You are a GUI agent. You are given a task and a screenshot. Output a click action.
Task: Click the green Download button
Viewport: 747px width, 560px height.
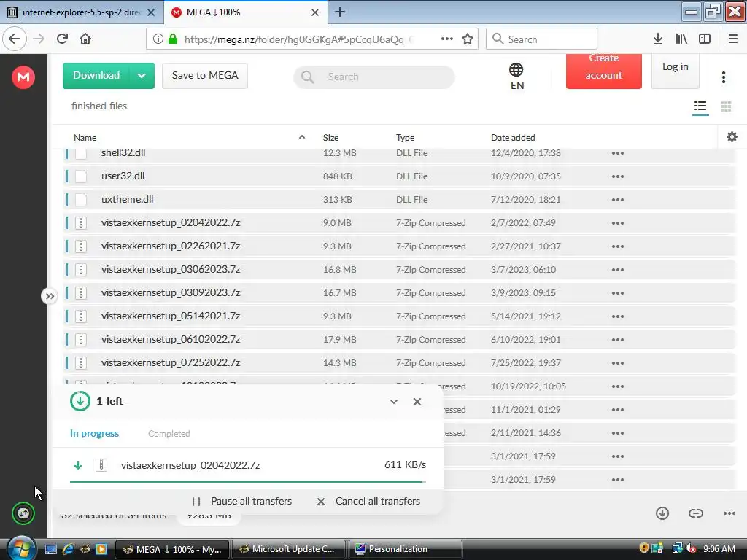tap(96, 76)
